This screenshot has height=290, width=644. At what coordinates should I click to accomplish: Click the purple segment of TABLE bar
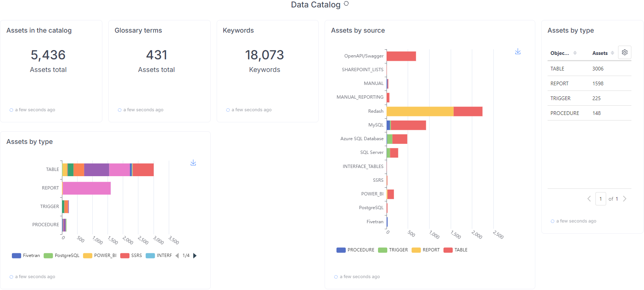tap(96, 169)
